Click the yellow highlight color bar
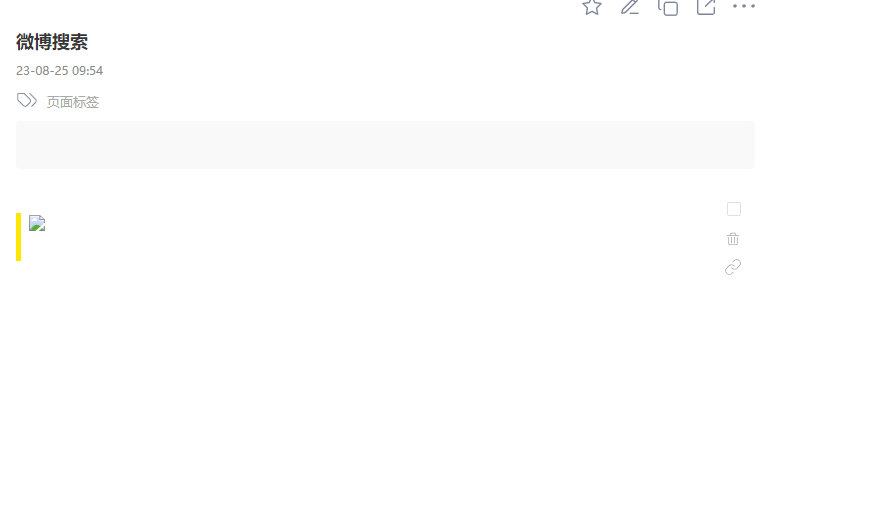 (18, 237)
